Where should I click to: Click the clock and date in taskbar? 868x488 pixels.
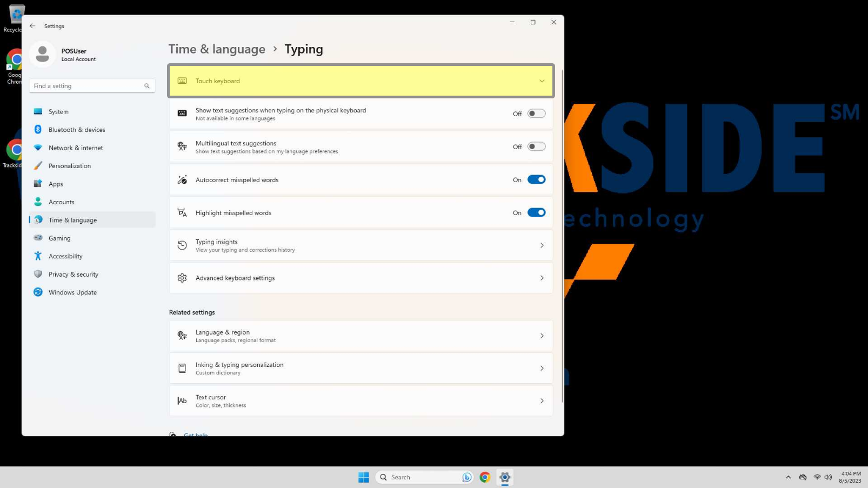pyautogui.click(x=850, y=477)
